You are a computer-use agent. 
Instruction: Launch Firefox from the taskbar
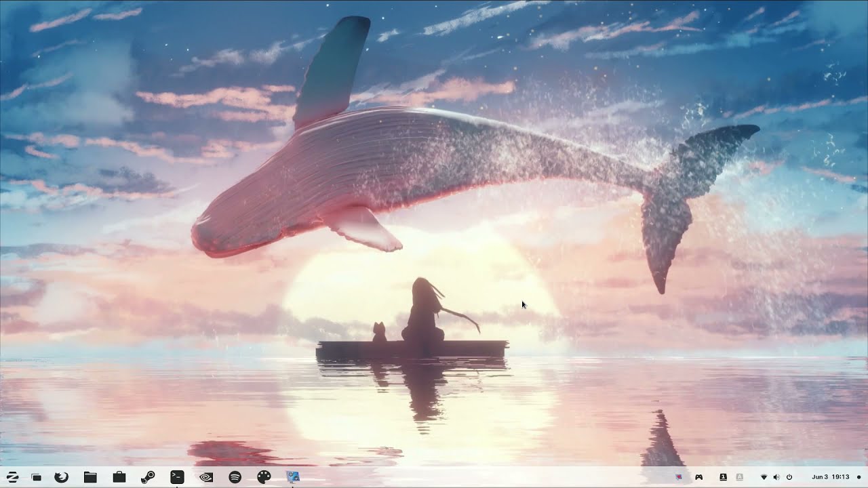coord(61,477)
